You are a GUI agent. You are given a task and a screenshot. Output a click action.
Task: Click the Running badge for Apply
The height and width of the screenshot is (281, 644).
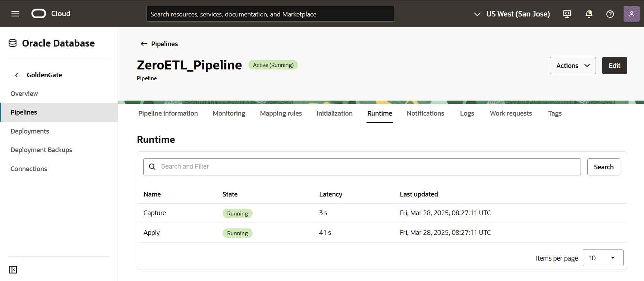[x=237, y=233]
